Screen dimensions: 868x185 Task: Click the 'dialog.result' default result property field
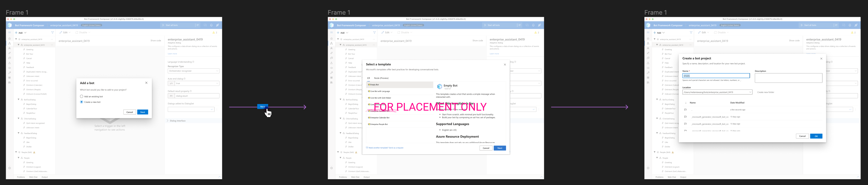(x=197, y=96)
